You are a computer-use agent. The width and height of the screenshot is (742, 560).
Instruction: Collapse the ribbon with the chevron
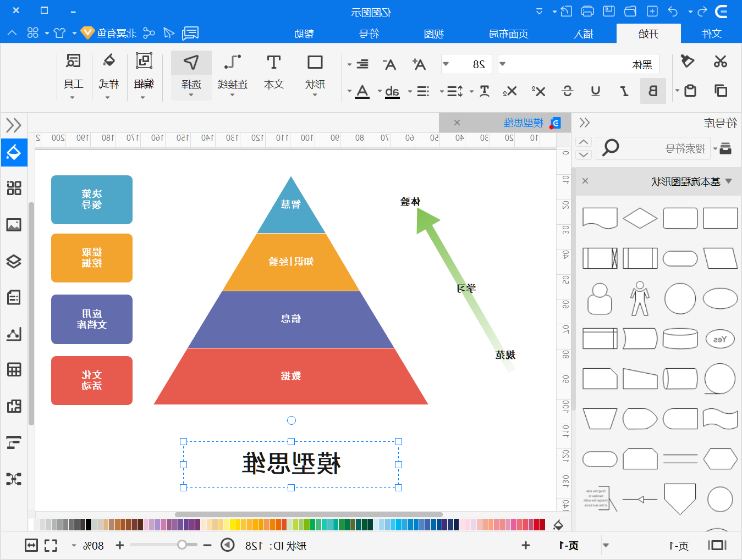pyautogui.click(x=12, y=34)
